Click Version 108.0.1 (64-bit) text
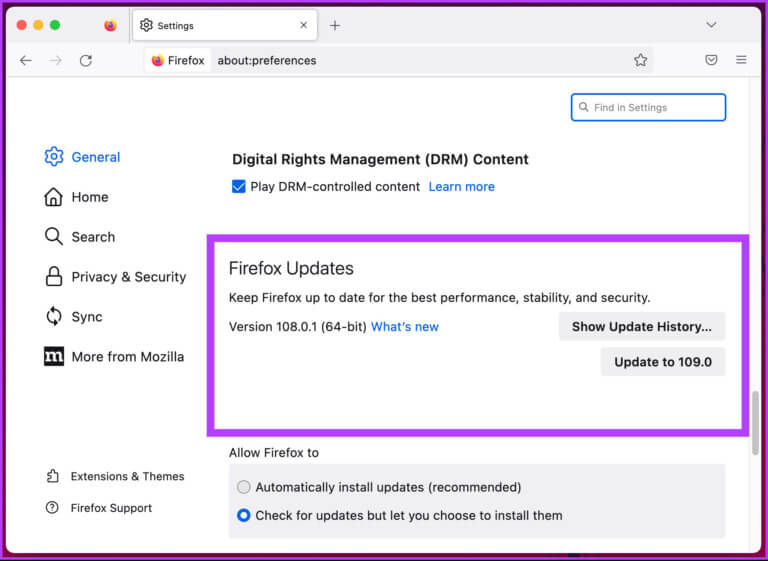 tap(297, 327)
